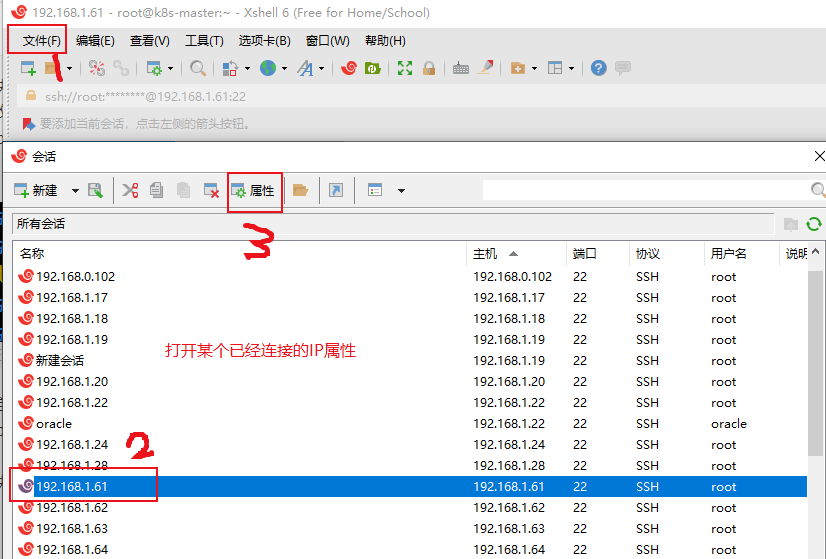Sort by 用户名 column header

742,253
